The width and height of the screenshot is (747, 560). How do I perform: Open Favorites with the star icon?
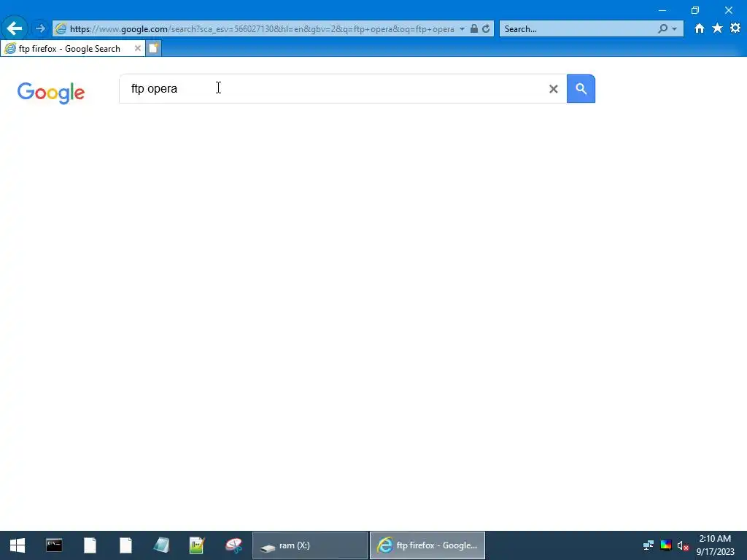pyautogui.click(x=717, y=28)
